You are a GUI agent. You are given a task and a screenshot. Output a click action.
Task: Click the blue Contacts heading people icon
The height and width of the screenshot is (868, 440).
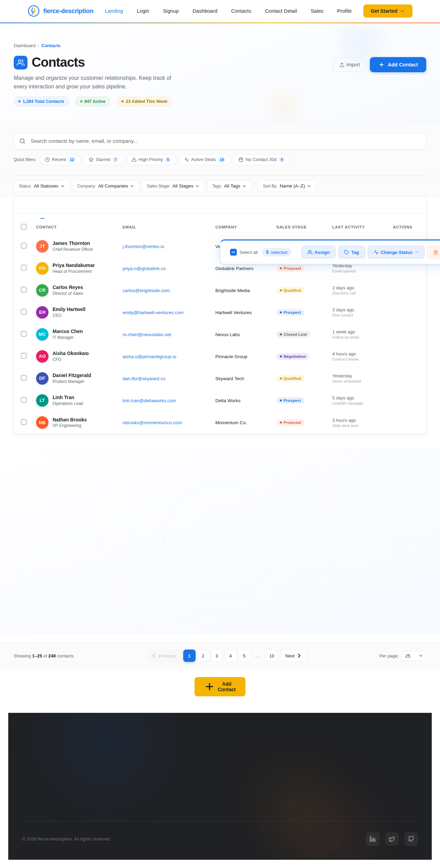pyautogui.click(x=21, y=63)
